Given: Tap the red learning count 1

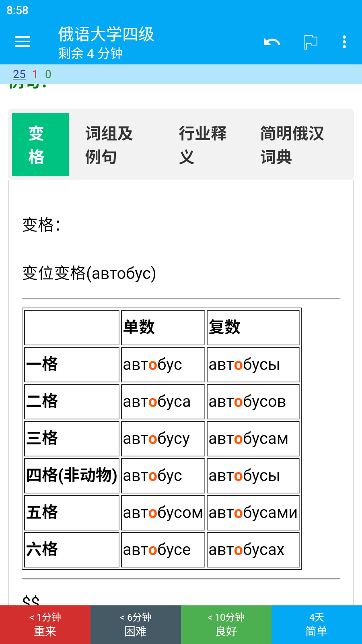Looking at the screenshot, I should [x=35, y=74].
